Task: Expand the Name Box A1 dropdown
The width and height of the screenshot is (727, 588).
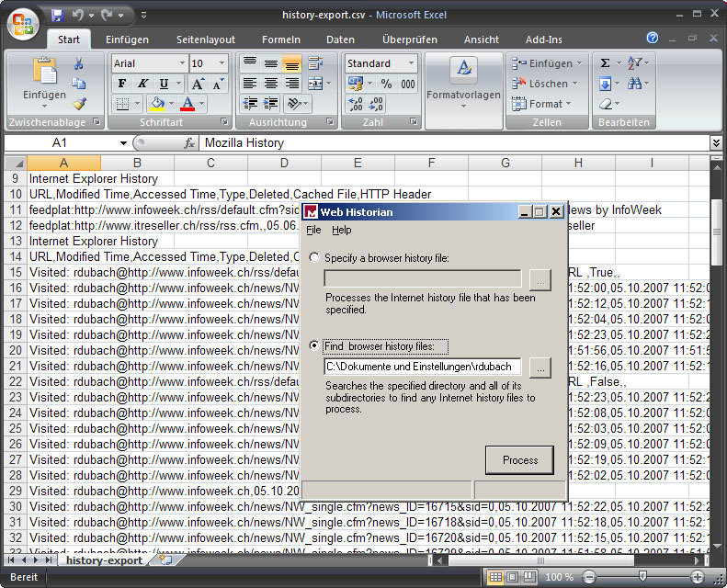Action: (123, 142)
